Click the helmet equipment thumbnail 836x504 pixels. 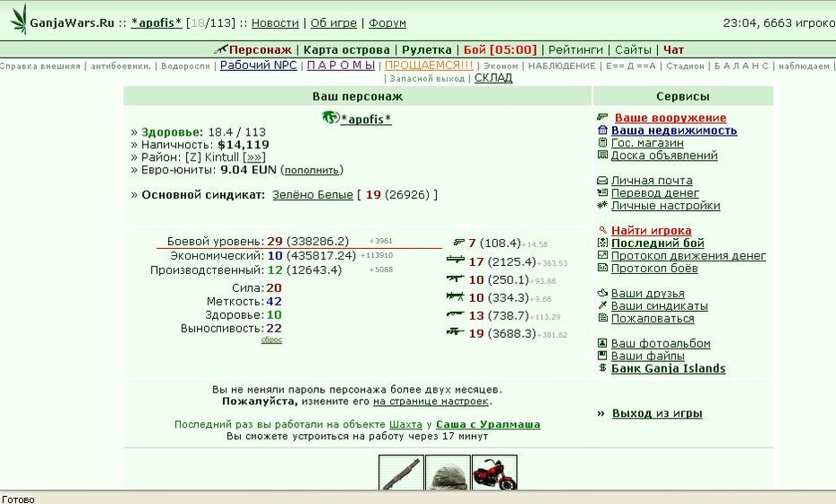click(x=448, y=472)
